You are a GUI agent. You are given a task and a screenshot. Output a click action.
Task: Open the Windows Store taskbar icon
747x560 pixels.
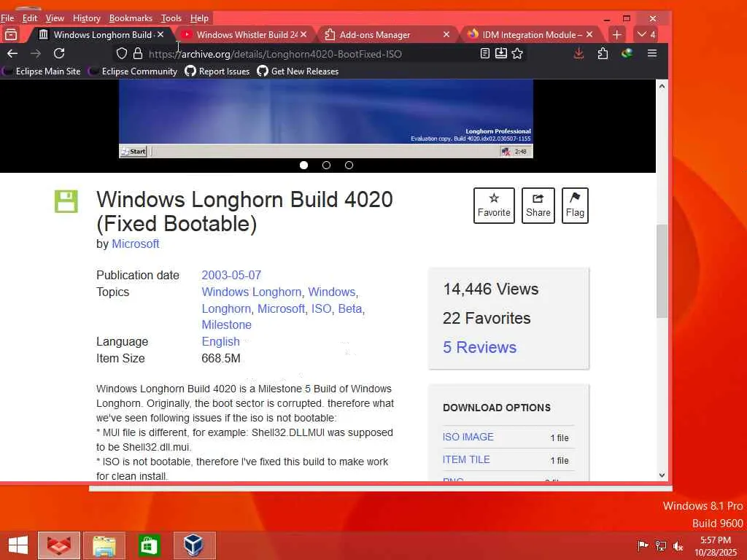149,545
